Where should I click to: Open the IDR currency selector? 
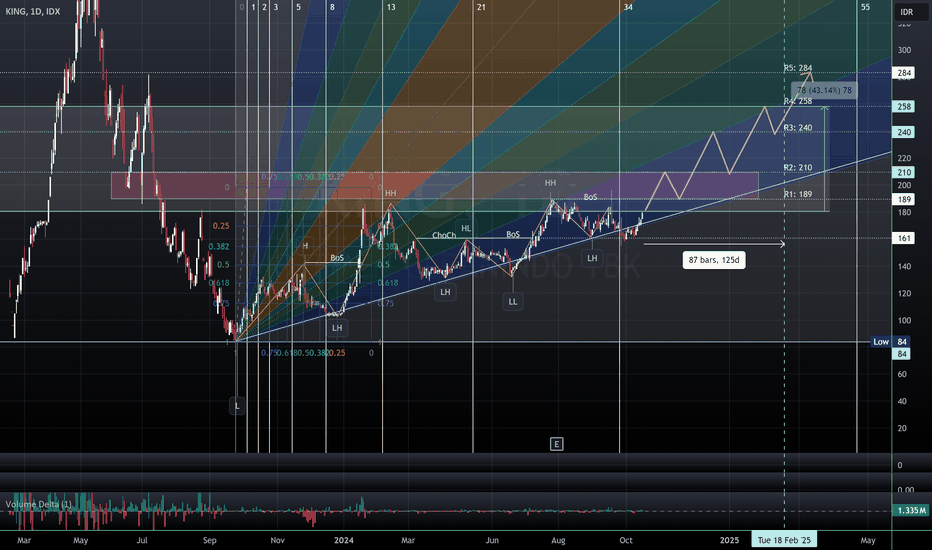[x=906, y=12]
